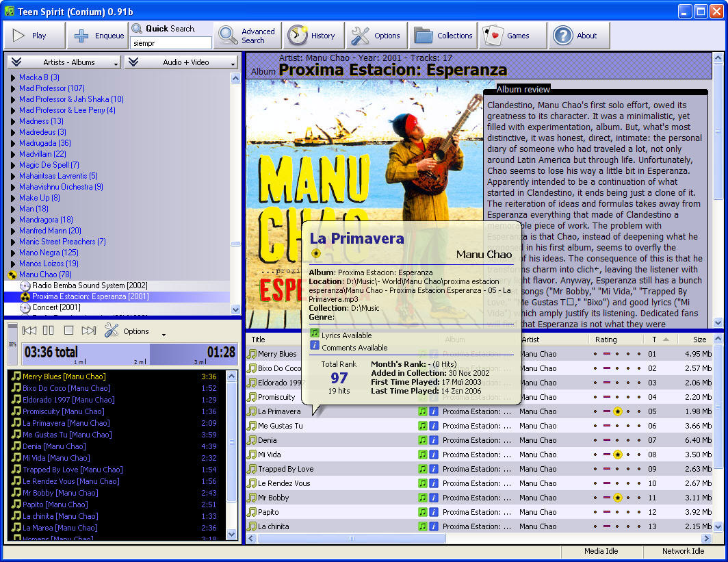The image size is (728, 562).
Task: Click info icon for La chinita row
Action: 434,526
